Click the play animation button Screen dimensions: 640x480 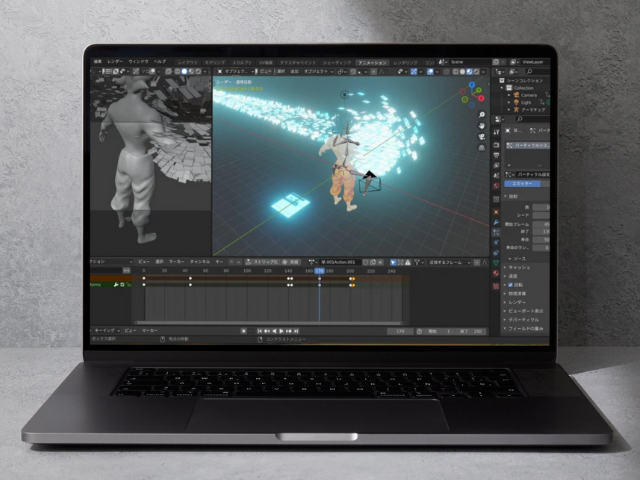[281, 331]
